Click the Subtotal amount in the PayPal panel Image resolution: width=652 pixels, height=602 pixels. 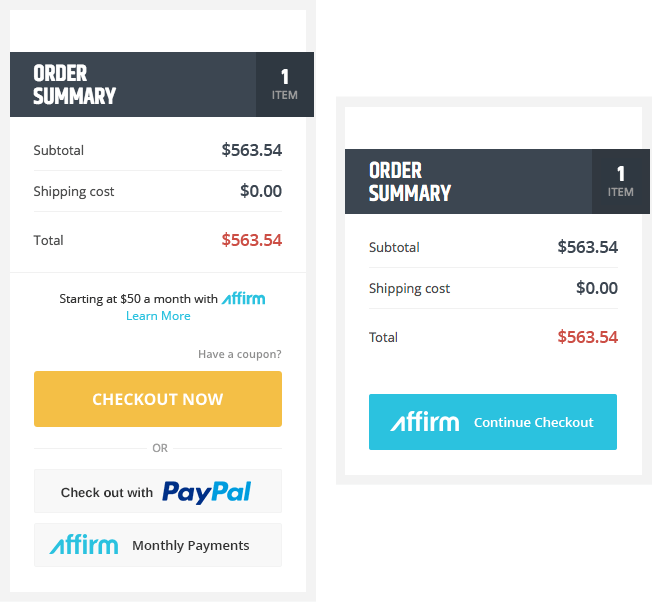pyautogui.click(x=251, y=151)
